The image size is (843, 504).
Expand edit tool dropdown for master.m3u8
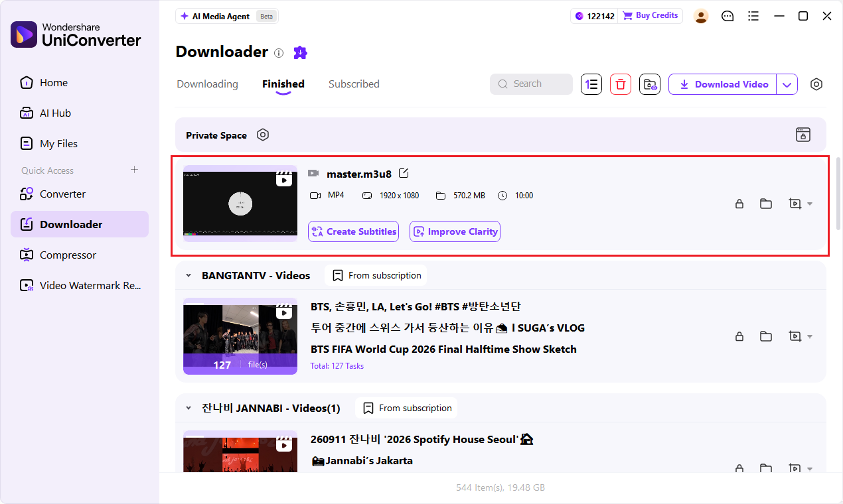(809, 204)
